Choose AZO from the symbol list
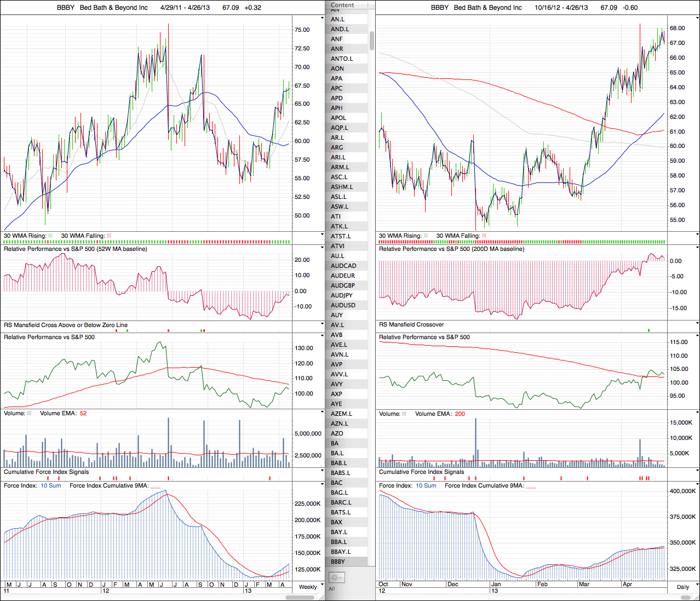Image resolution: width=700 pixels, height=601 pixels. [x=337, y=433]
